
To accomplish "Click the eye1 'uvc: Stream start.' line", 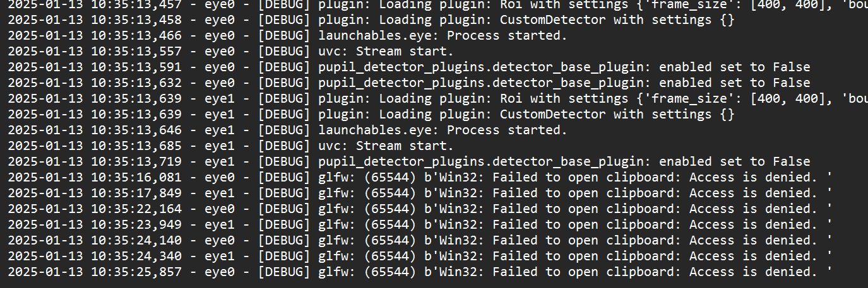I will point(231,146).
